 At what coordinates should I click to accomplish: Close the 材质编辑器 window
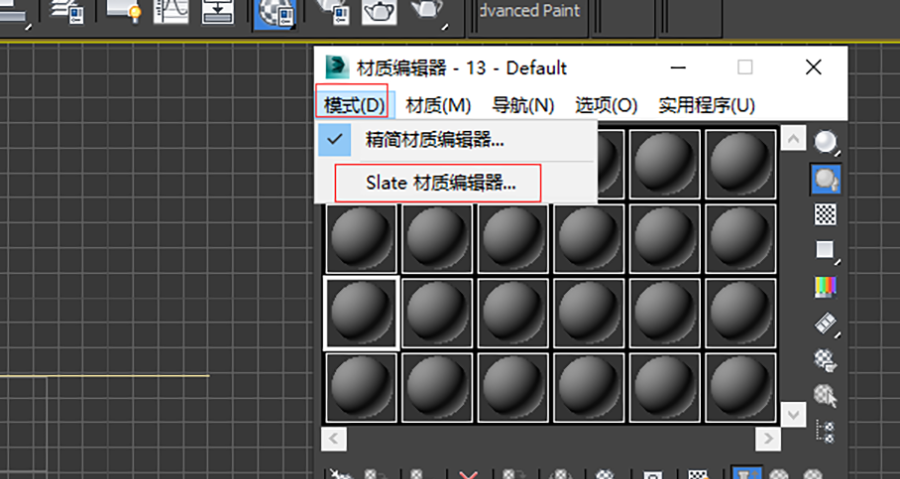tap(813, 68)
